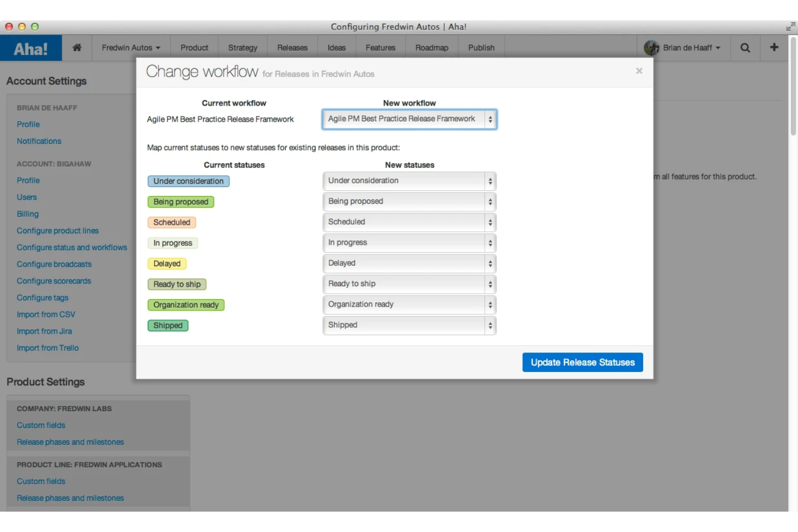Open Release phases under Fredwin Labs
798x532 pixels.
point(70,442)
